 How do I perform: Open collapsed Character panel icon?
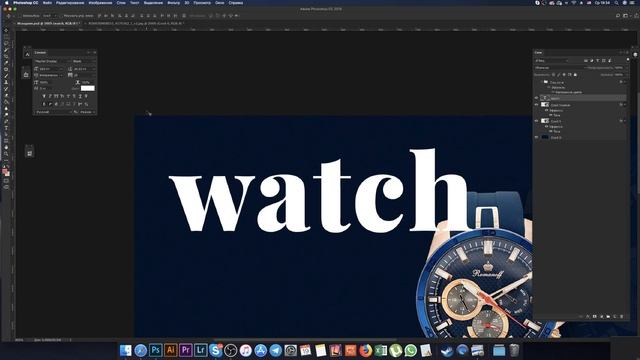coord(27,54)
